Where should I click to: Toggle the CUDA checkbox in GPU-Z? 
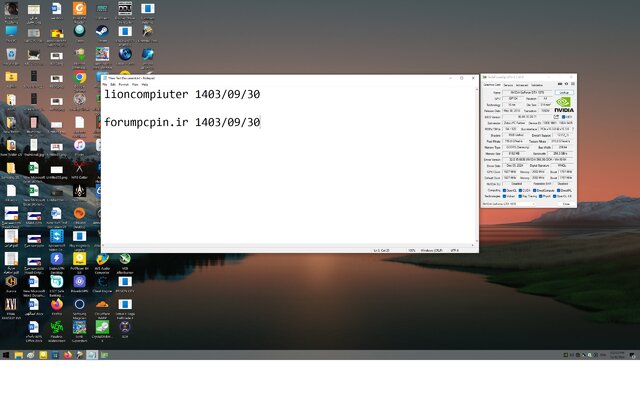pyautogui.click(x=521, y=190)
